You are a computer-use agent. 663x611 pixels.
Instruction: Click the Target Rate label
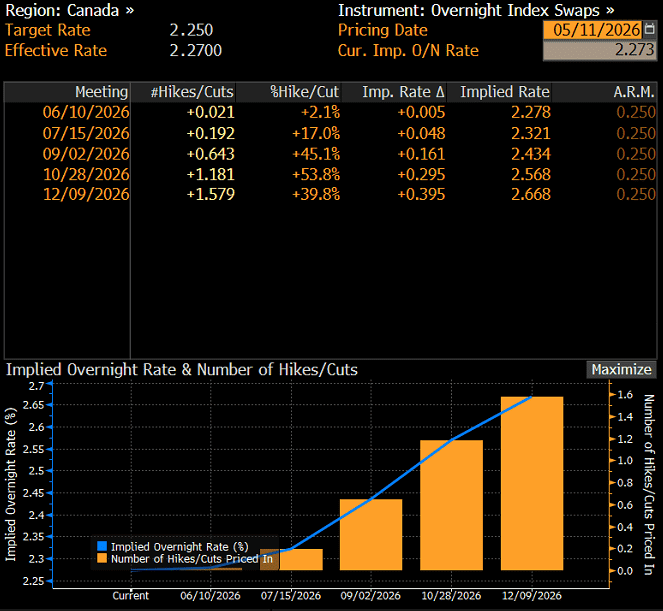click(x=48, y=30)
